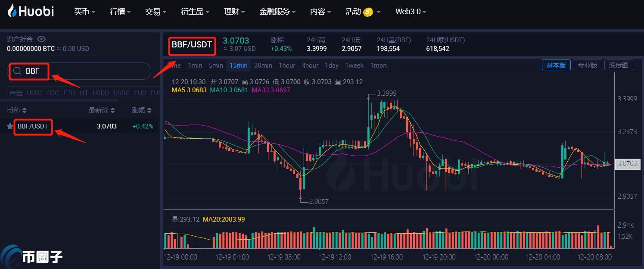Image resolution: width=644 pixels, height=269 pixels.
Task: Sort the list by 涨幅 column
Action: [142, 110]
